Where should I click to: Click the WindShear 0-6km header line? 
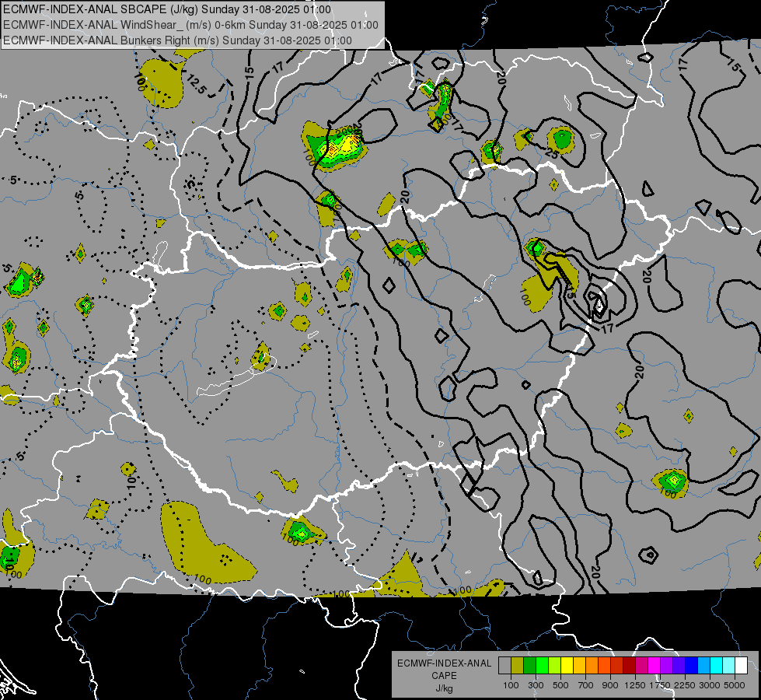(x=190, y=25)
